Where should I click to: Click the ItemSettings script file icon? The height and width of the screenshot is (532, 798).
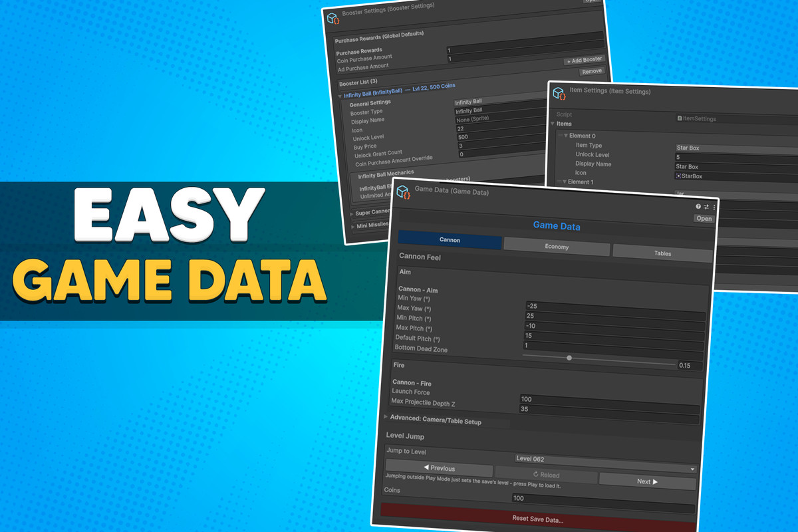[680, 118]
